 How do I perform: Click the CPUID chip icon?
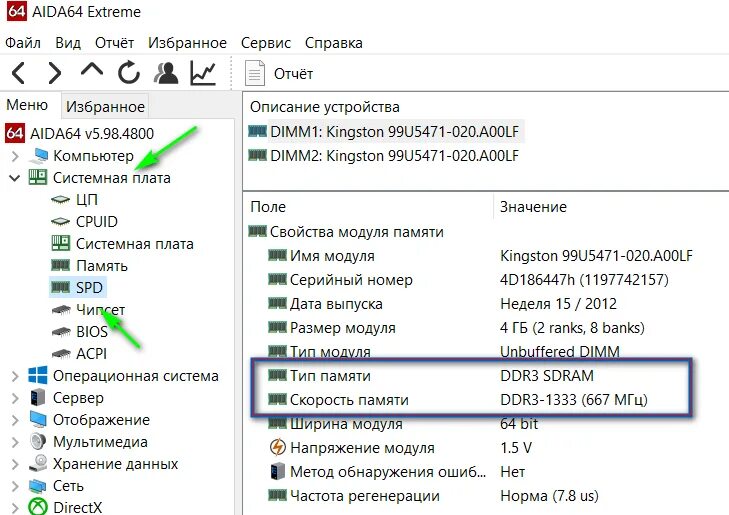(60, 222)
